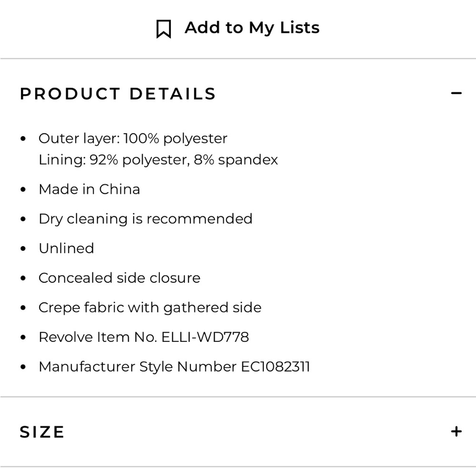This screenshot has width=476, height=476.
Task: Click the SIZE section heading
Action: [42, 432]
